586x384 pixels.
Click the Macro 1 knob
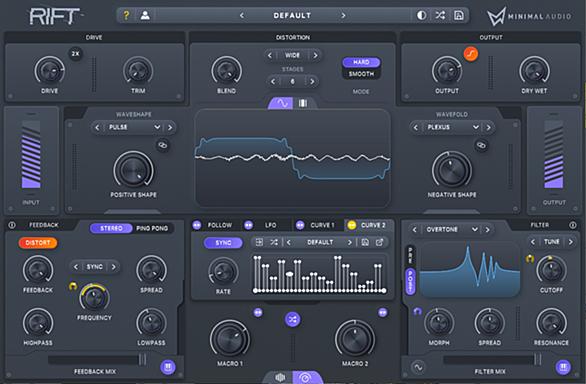[229, 339]
